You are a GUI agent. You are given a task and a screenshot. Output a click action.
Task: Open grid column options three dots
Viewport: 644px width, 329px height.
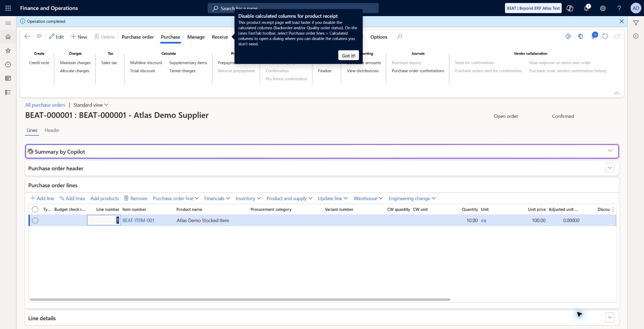click(613, 209)
